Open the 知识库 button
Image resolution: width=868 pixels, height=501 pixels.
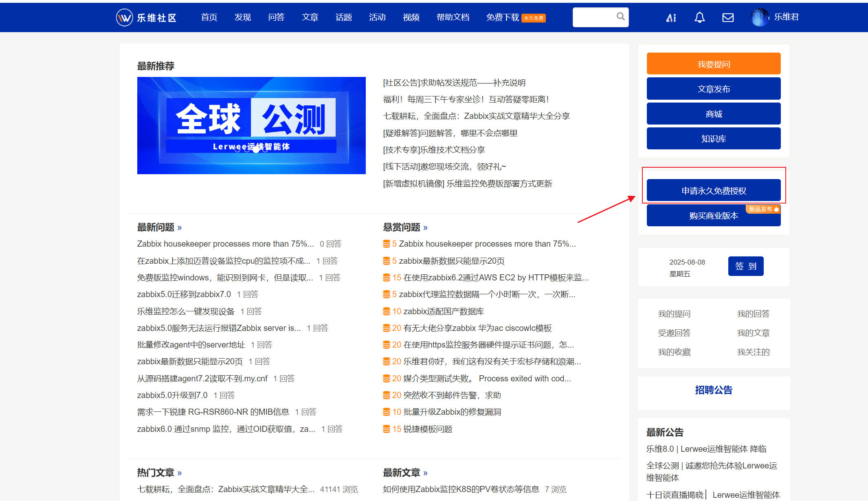point(714,139)
